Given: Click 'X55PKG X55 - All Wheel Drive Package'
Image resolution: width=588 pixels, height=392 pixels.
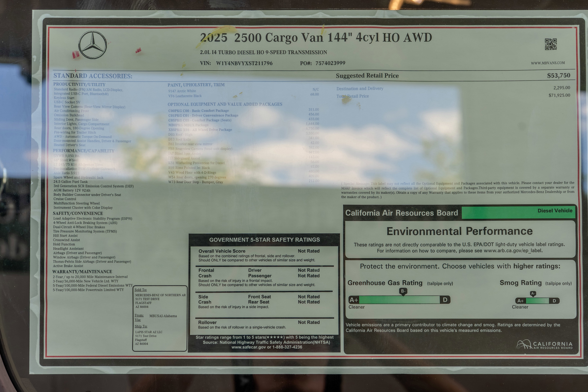Looking at the screenshot, I should click(200, 130).
